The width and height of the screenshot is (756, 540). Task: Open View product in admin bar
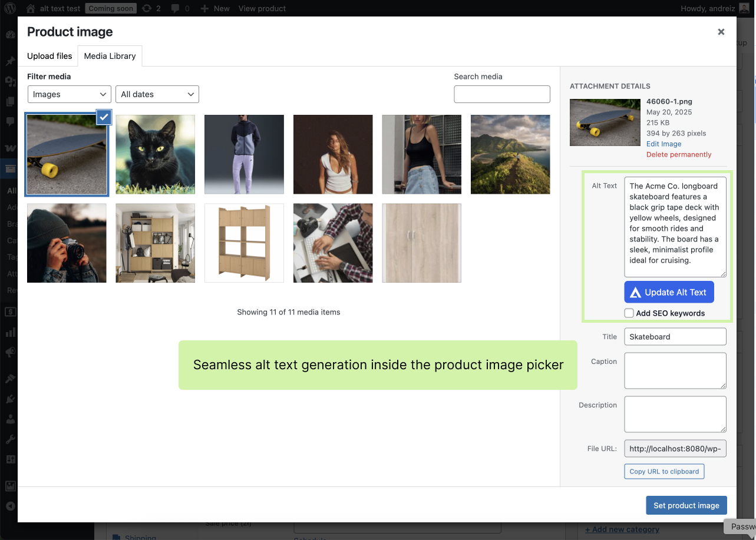pos(262,8)
